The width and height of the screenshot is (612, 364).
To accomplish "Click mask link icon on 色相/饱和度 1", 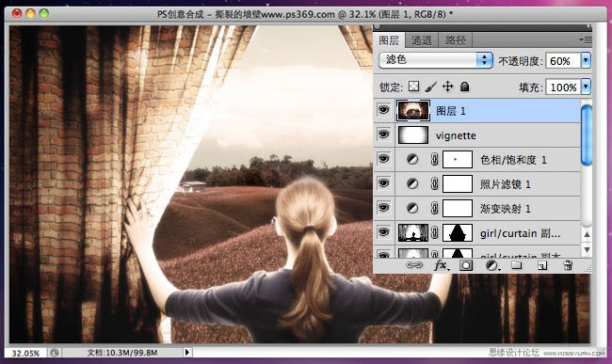I will pyautogui.click(x=434, y=159).
